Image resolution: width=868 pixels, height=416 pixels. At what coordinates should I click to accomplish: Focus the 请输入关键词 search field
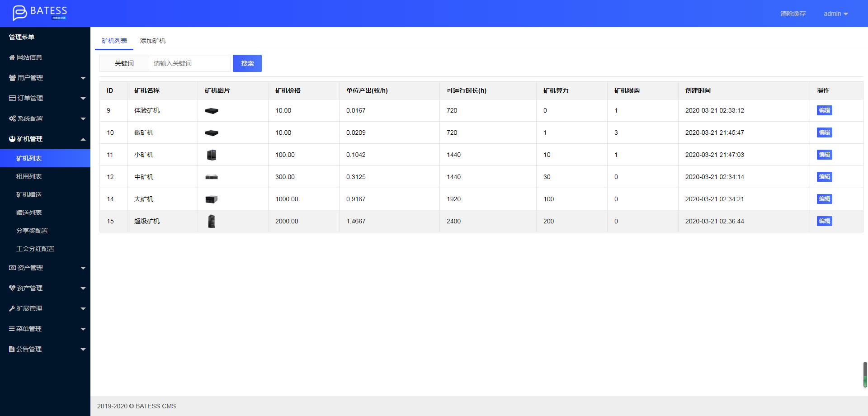(x=190, y=63)
